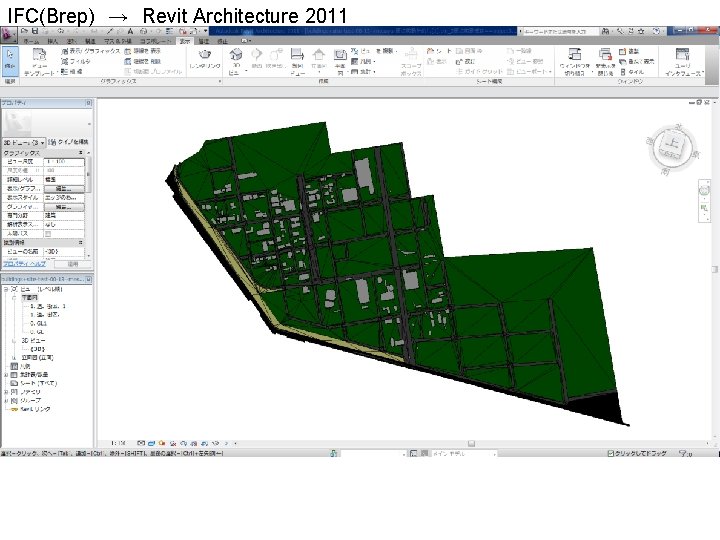Click the Switch Windows icon

pyautogui.click(x=574, y=54)
